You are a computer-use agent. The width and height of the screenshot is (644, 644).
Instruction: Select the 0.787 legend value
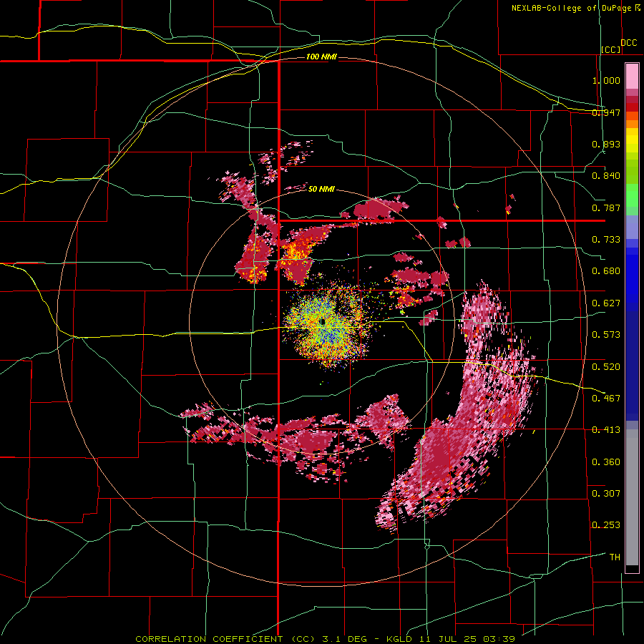pyautogui.click(x=606, y=208)
